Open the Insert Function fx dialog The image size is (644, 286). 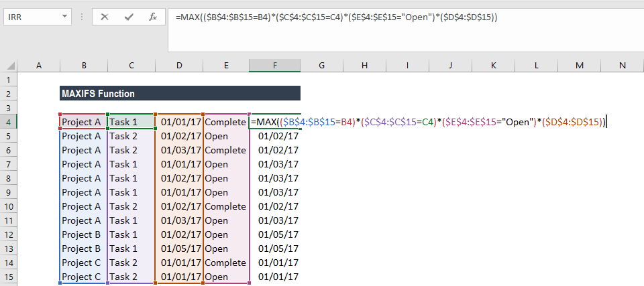point(153,17)
